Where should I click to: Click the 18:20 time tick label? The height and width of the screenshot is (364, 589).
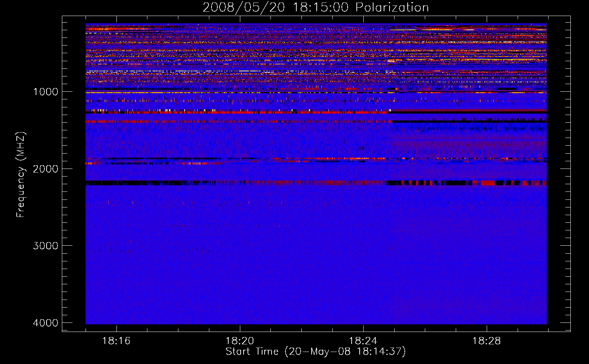click(x=240, y=341)
